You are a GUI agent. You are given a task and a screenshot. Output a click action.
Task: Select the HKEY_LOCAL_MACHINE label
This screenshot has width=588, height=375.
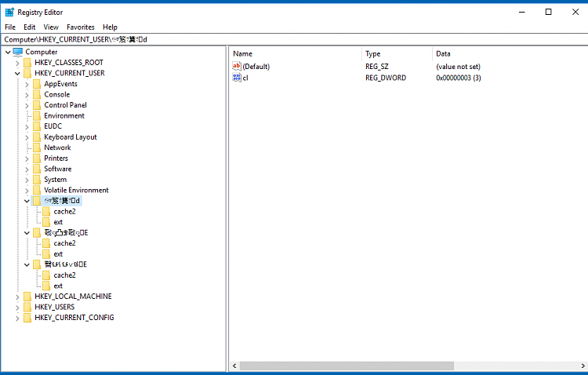(x=73, y=297)
